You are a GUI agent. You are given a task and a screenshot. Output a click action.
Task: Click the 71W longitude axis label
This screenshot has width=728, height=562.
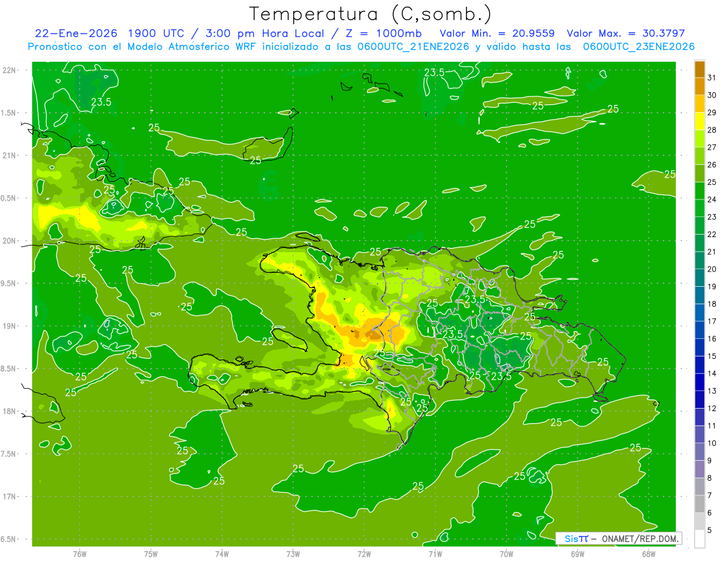click(x=435, y=554)
